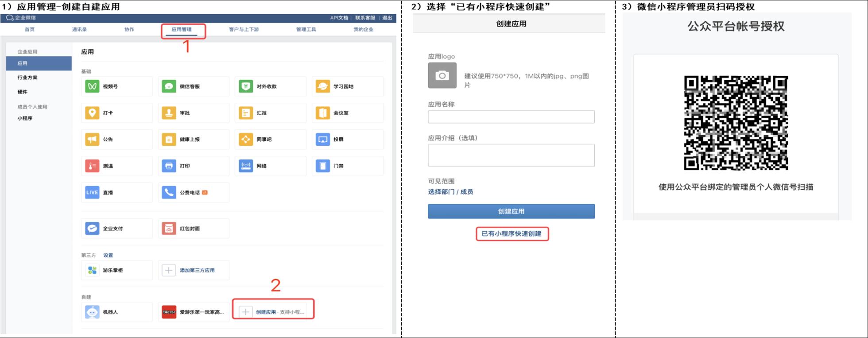Click 设置 next to 第三方
This screenshot has width=868, height=338.
[108, 255]
